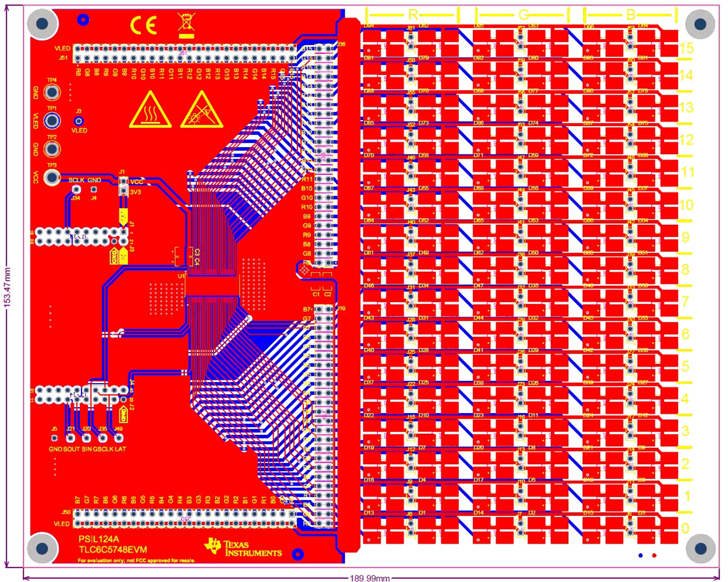
Task: Select test point TP1 pad
Action: (x=52, y=120)
